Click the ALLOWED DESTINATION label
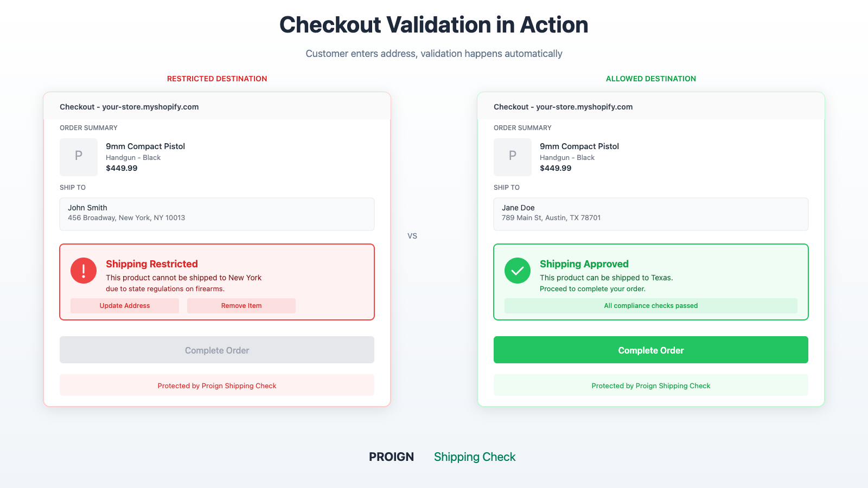Image resolution: width=868 pixels, height=488 pixels. pos(651,78)
